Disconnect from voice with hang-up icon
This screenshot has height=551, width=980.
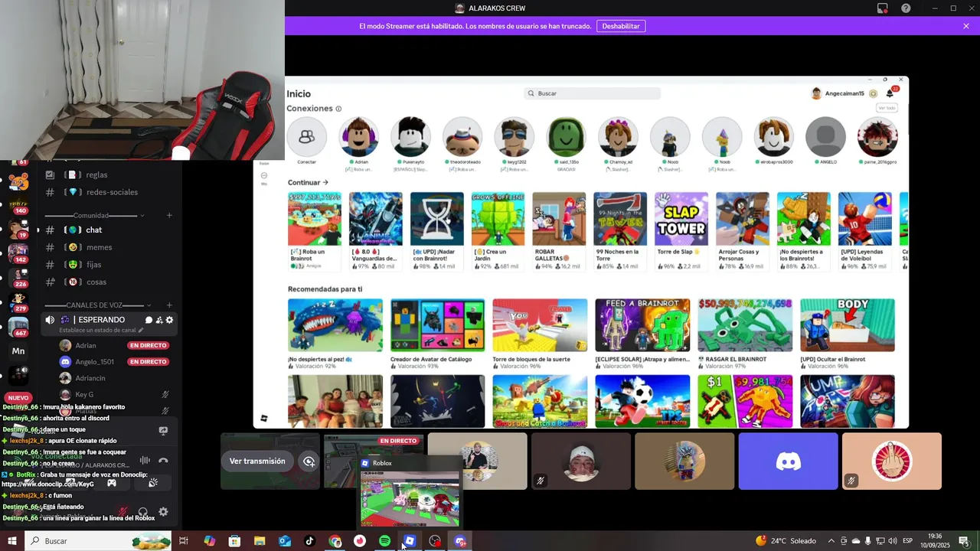163,461
